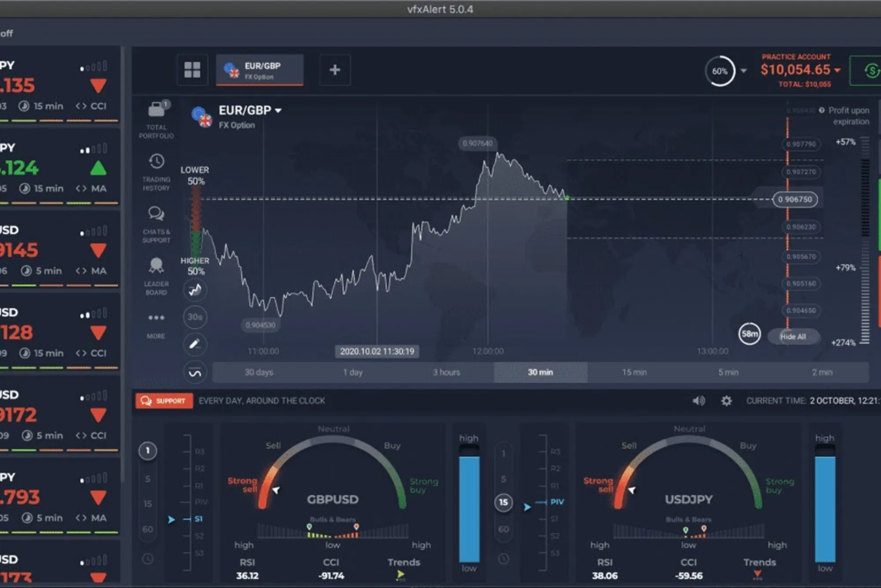Screen dimensions: 881x588
Task: Select the 3 hours chart range
Action: pos(446,372)
